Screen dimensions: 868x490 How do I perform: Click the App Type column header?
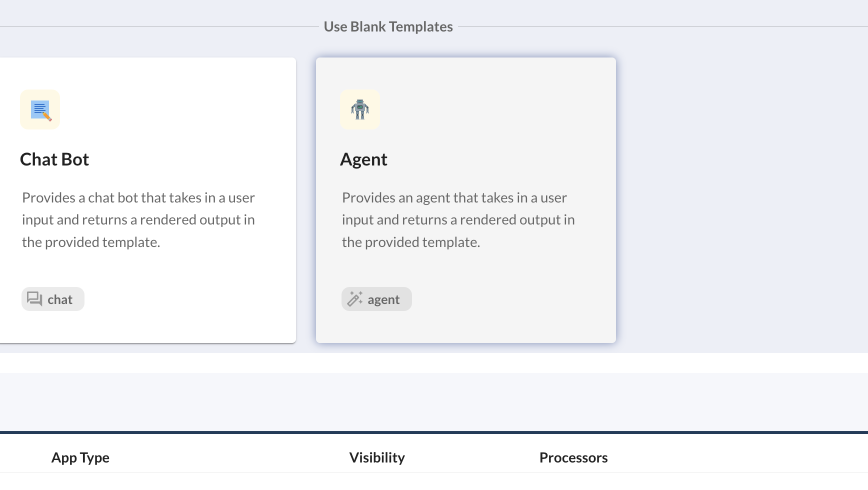point(80,457)
